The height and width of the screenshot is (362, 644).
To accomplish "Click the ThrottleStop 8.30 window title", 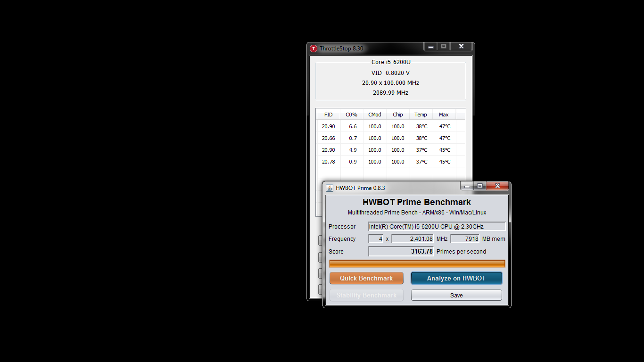I will click(x=341, y=49).
